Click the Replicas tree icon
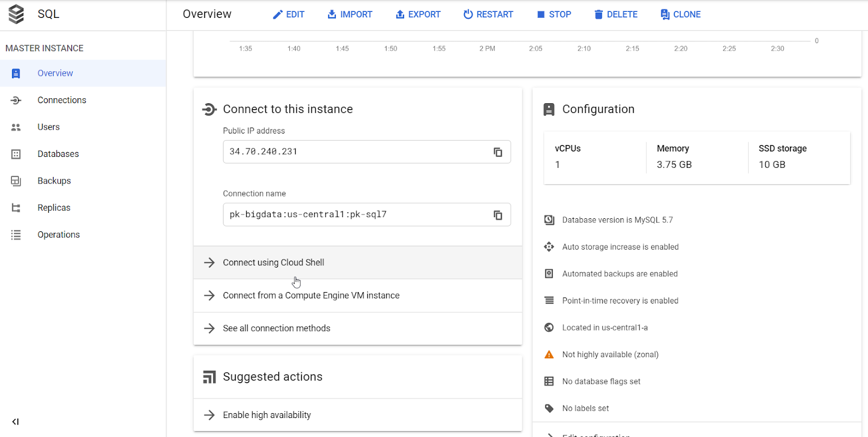Viewport: 868px width, 437px height. [x=16, y=208]
